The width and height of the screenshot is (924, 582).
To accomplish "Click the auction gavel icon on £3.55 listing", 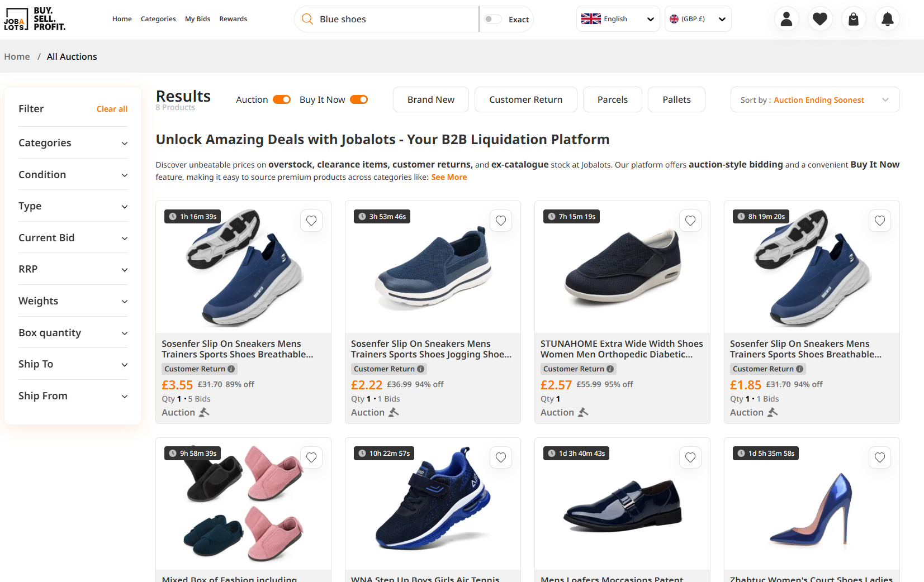I will coord(204,412).
